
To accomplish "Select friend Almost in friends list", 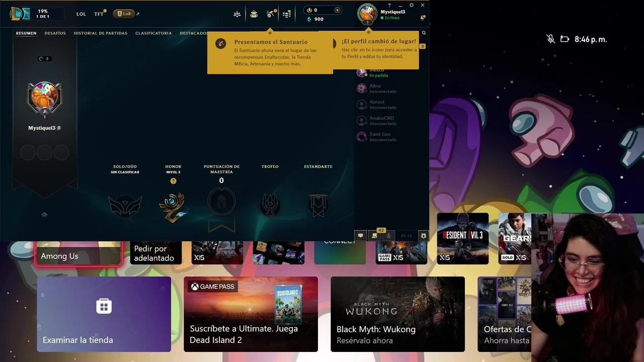I will pyautogui.click(x=383, y=105).
